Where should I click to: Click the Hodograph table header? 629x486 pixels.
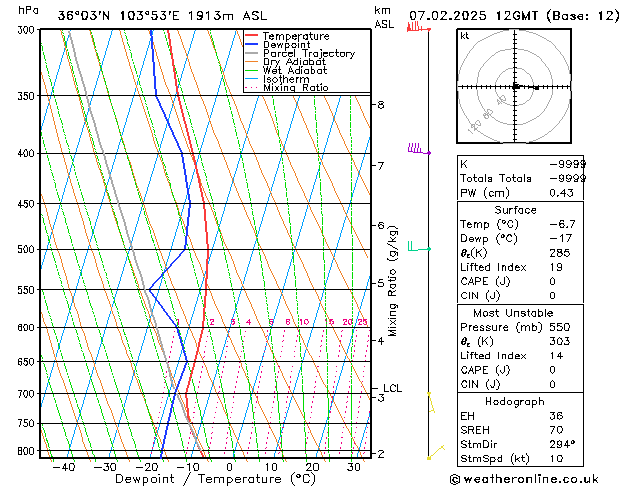[515, 401]
